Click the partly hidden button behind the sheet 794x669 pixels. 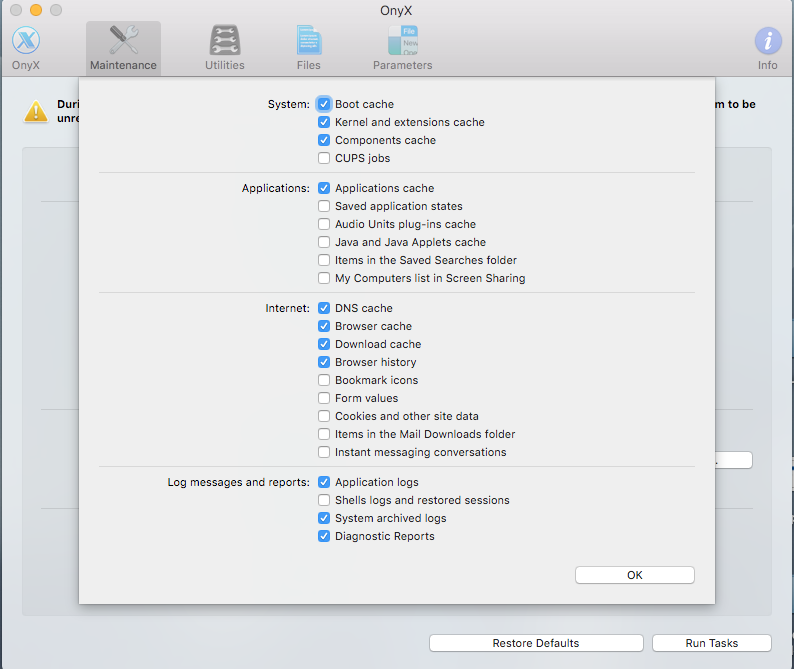point(734,460)
